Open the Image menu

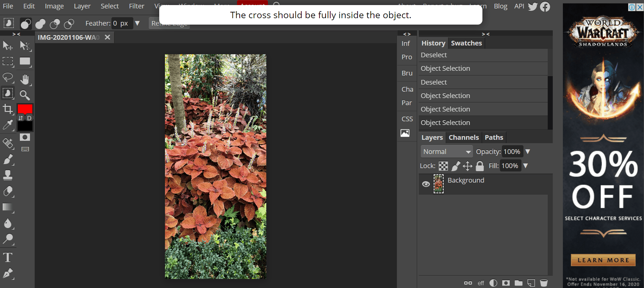pos(54,6)
